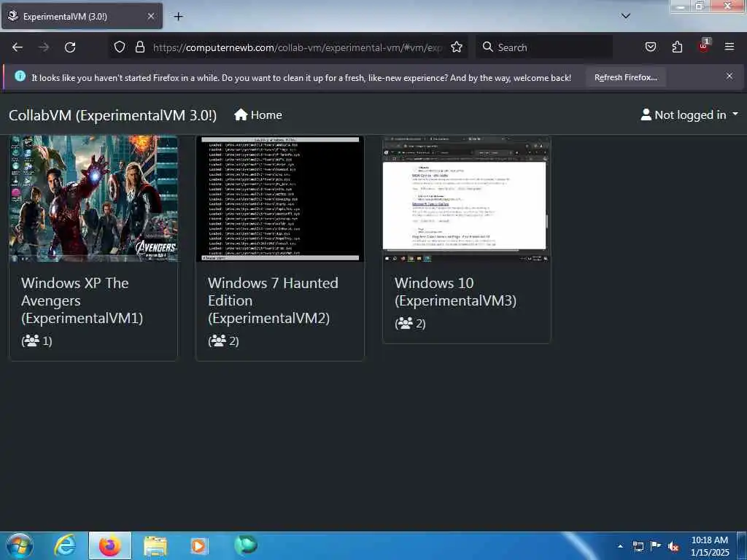
Task: Reload the page with the refresh icon
Action: (x=70, y=47)
